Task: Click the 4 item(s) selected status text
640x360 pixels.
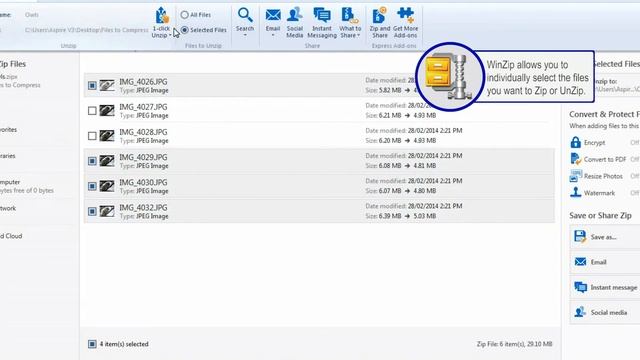Action: tap(124, 344)
